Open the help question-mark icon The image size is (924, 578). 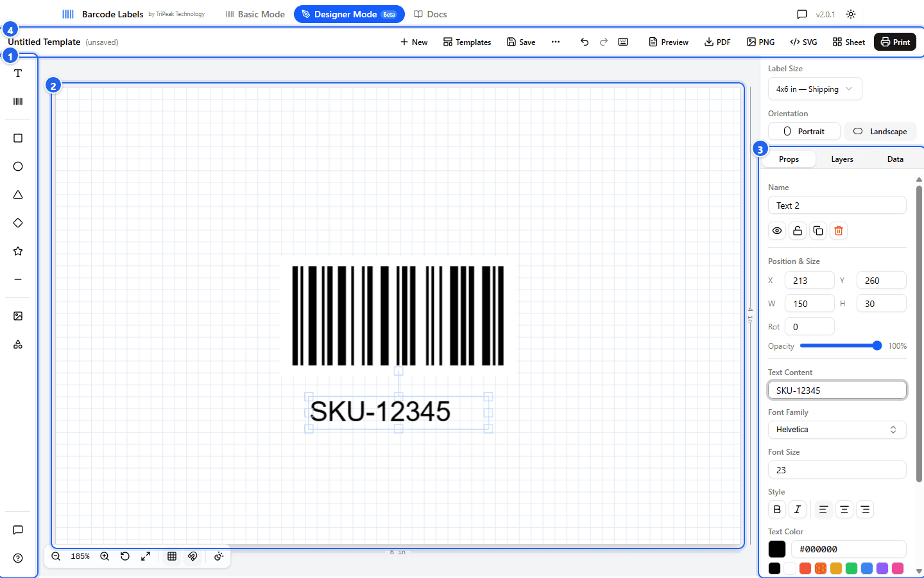[18, 558]
